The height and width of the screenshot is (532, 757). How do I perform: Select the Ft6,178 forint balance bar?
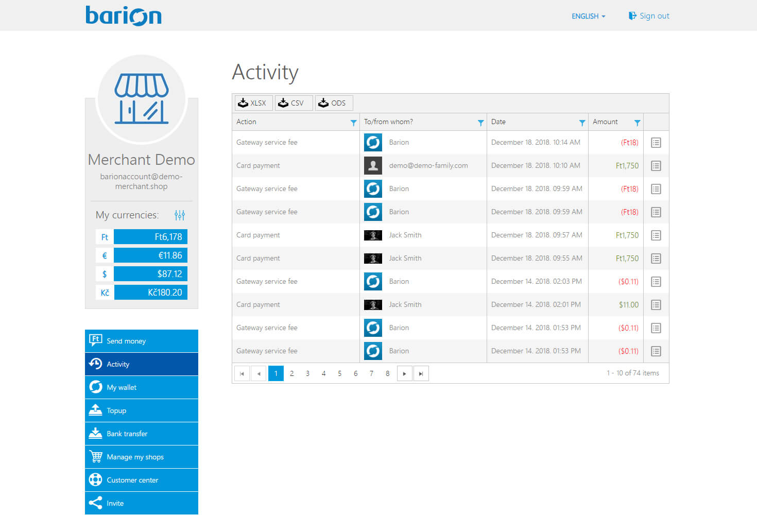pyautogui.click(x=150, y=237)
